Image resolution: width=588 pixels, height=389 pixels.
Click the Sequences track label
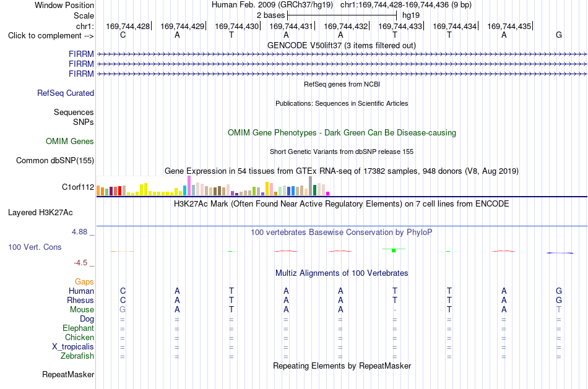74,112
